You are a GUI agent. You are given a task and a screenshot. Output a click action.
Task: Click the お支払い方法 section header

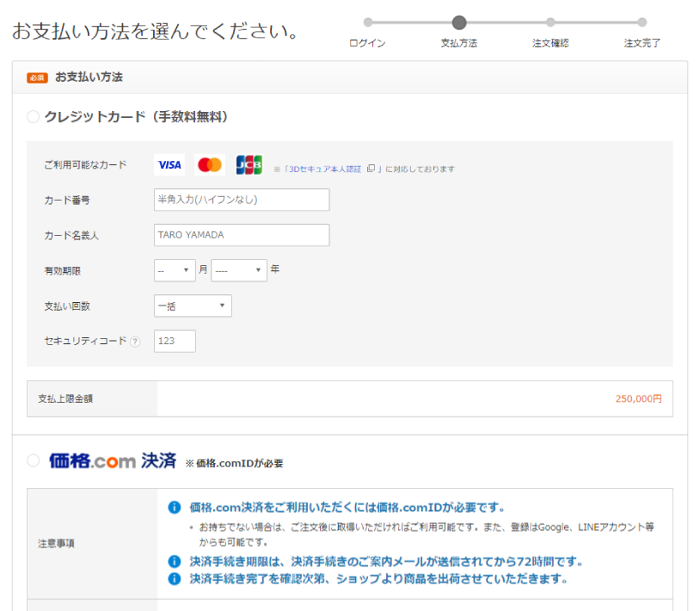coord(89,77)
